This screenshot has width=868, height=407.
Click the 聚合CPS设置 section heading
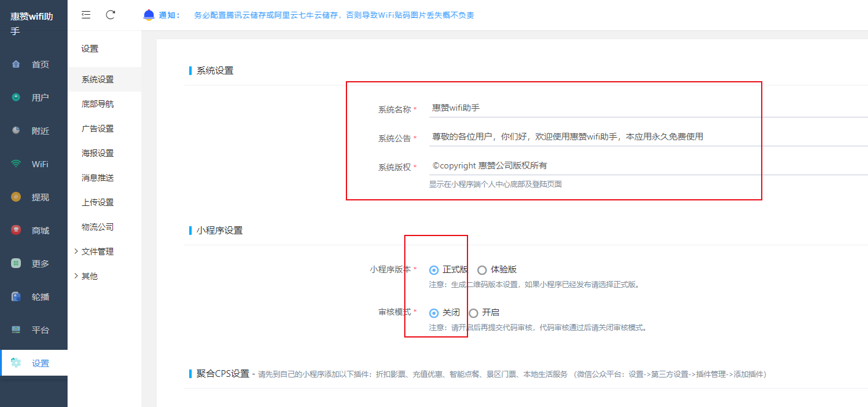223,373
